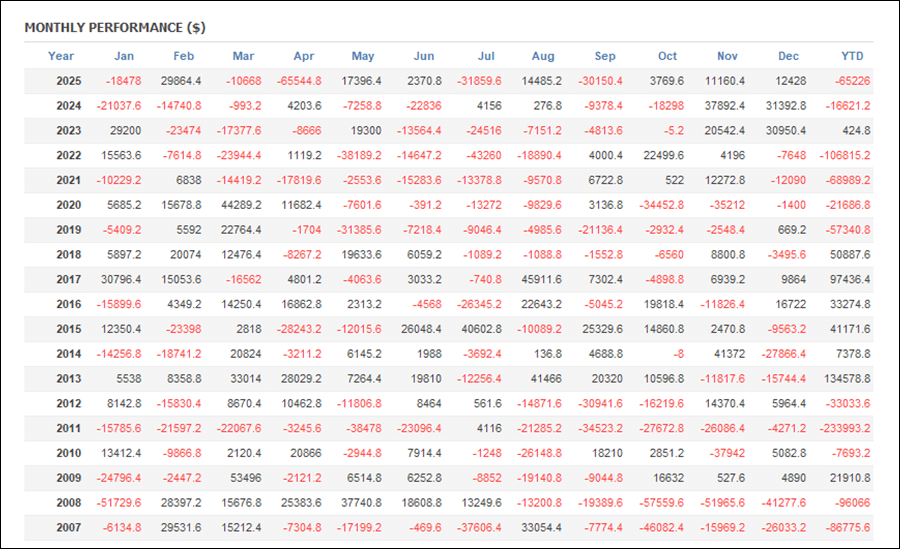Image resolution: width=900 pixels, height=549 pixels.
Task: Select the Jan column header
Action: (124, 56)
